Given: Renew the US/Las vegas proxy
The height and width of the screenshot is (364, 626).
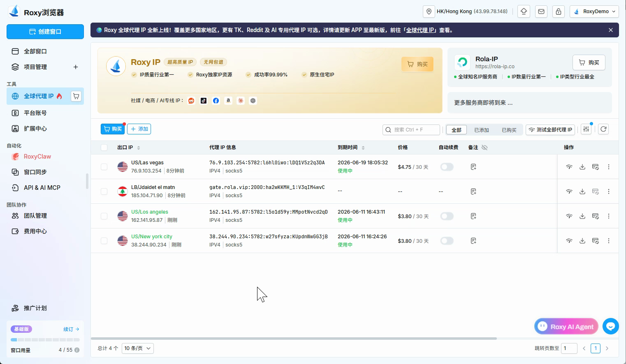Looking at the screenshot, I should click(x=595, y=167).
